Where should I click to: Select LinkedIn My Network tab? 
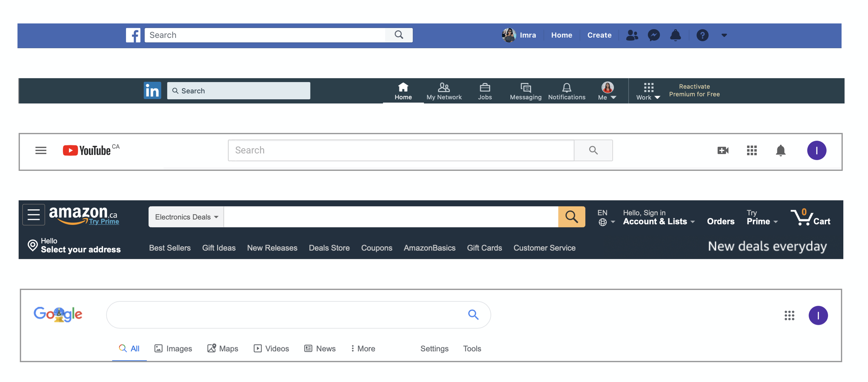click(x=444, y=91)
